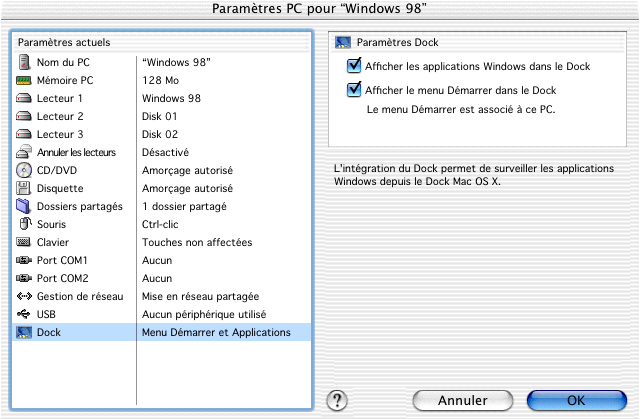This screenshot has height=420, width=640.
Task: Click the "Menu Démarrer et Applications" value
Action: click(216, 332)
